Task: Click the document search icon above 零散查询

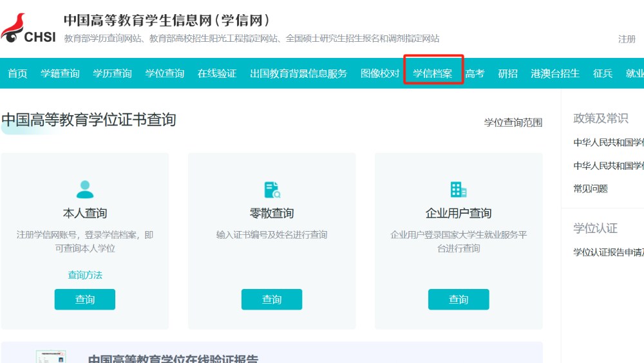Action: click(x=272, y=190)
